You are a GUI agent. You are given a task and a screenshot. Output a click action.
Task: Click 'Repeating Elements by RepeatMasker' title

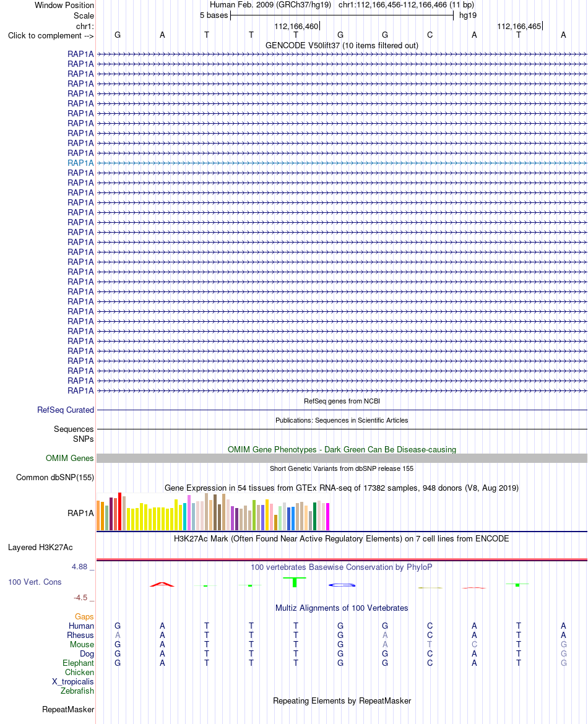342,701
